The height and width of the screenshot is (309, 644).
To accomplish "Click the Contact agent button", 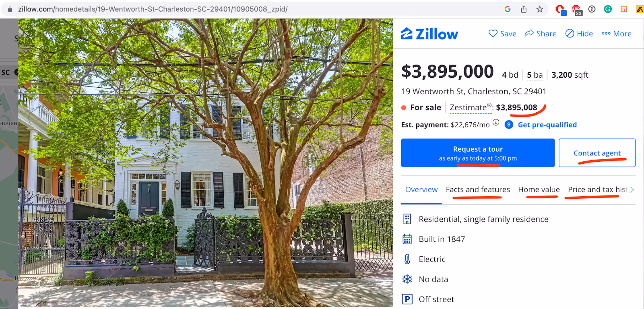I will (x=597, y=153).
